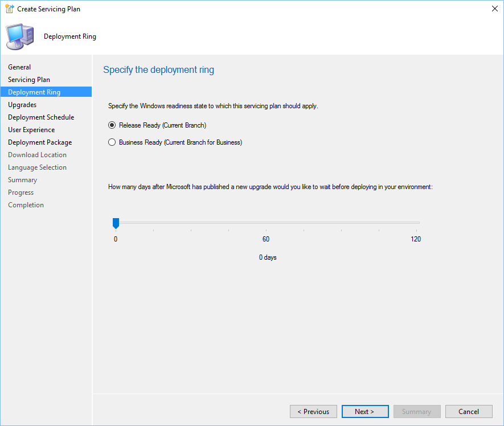Viewport: 504px width, 426px height.
Task: Select Release Ready (Current Branch) option
Action: (157, 125)
